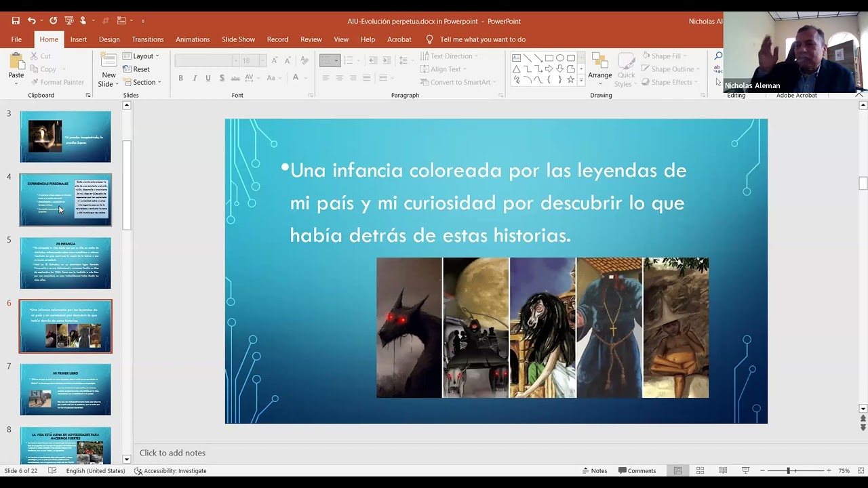Click the Redo/Repeat icon
The height and width of the screenshot is (488, 868).
tap(53, 21)
